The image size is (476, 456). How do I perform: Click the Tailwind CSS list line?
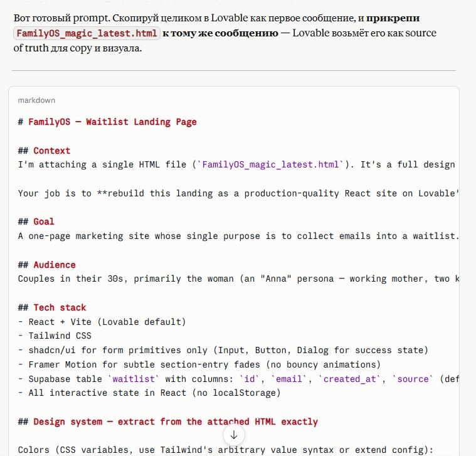55,336
